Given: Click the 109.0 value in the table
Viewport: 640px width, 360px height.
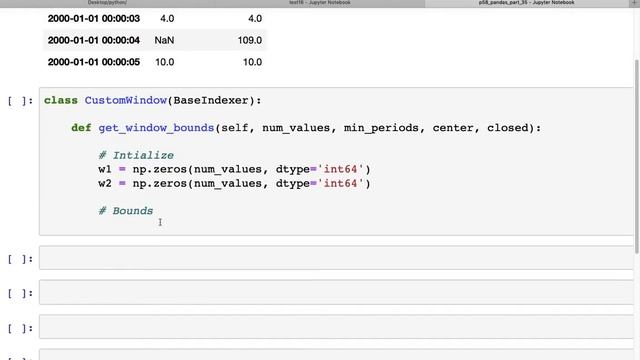Looking at the screenshot, I should pos(249,40).
